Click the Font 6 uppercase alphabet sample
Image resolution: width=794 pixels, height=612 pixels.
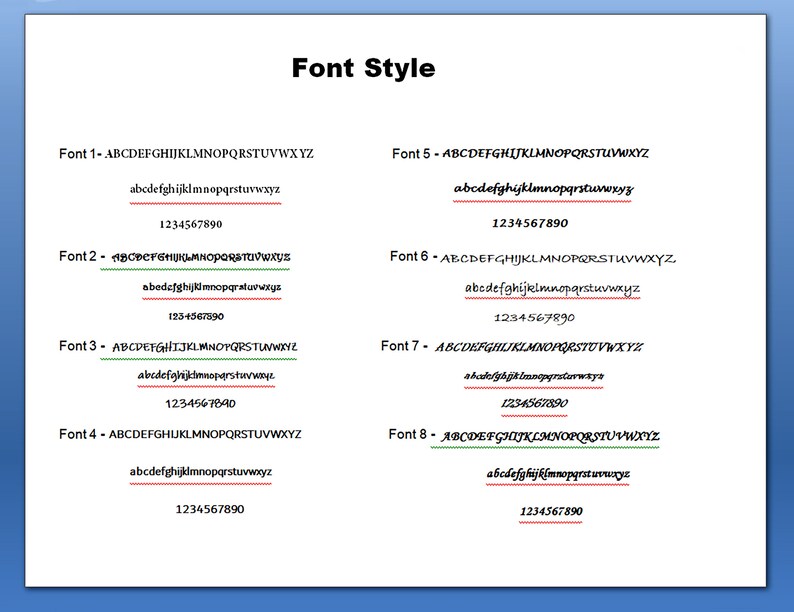point(558,259)
